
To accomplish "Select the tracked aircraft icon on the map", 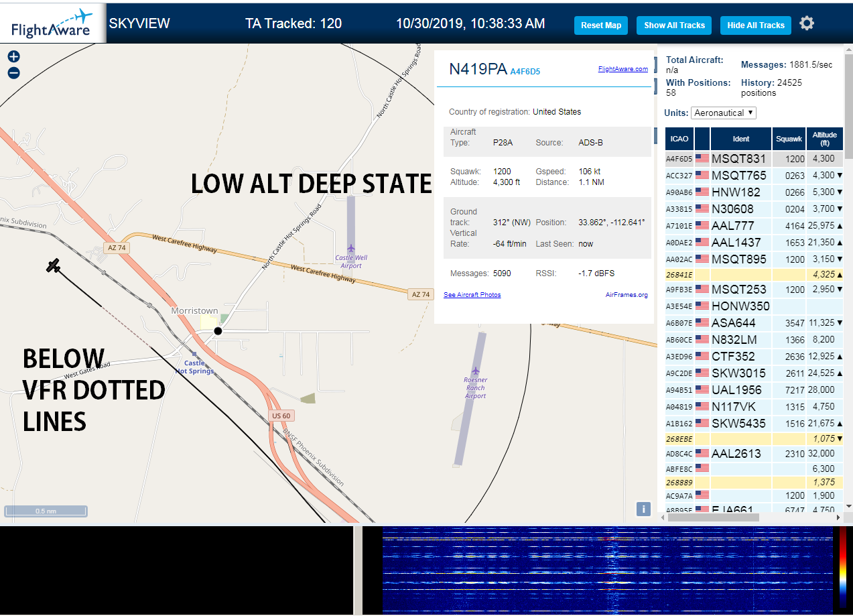I will pyautogui.click(x=54, y=266).
